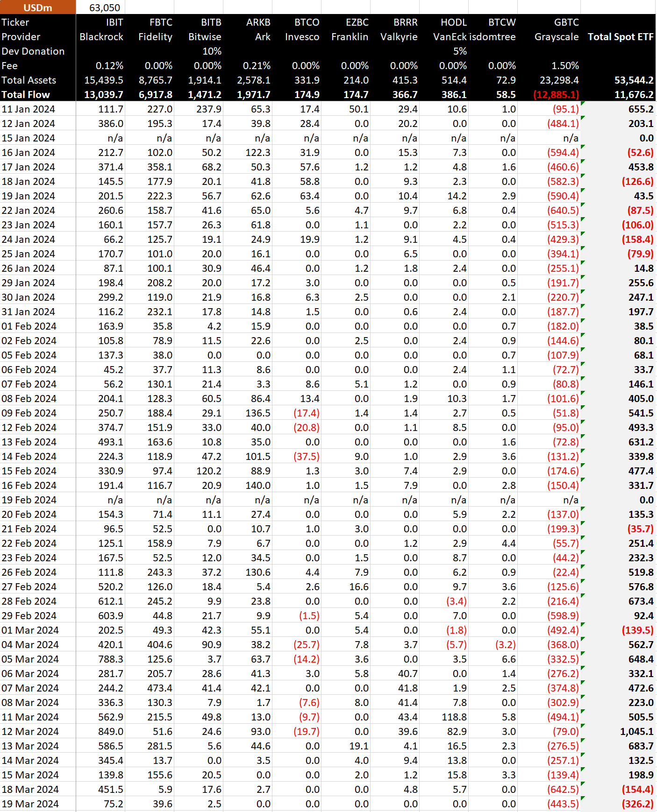The image size is (657, 812).
Task: Click total spot ETF flow 11,676.2
Action: (634, 95)
